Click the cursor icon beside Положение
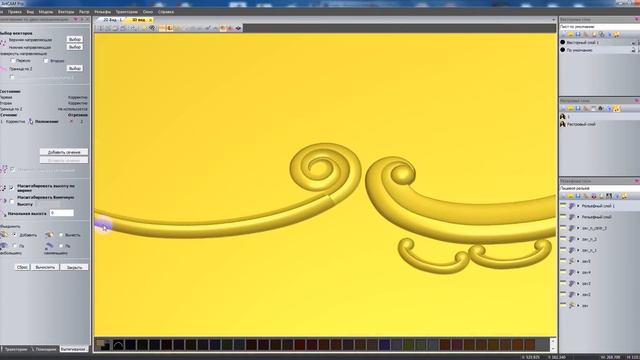640x360 pixels. coord(31,121)
